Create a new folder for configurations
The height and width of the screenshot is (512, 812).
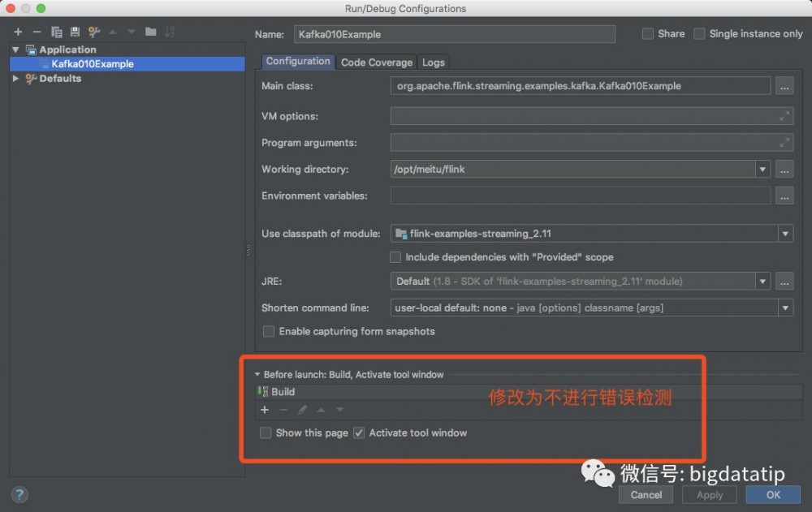coord(152,32)
